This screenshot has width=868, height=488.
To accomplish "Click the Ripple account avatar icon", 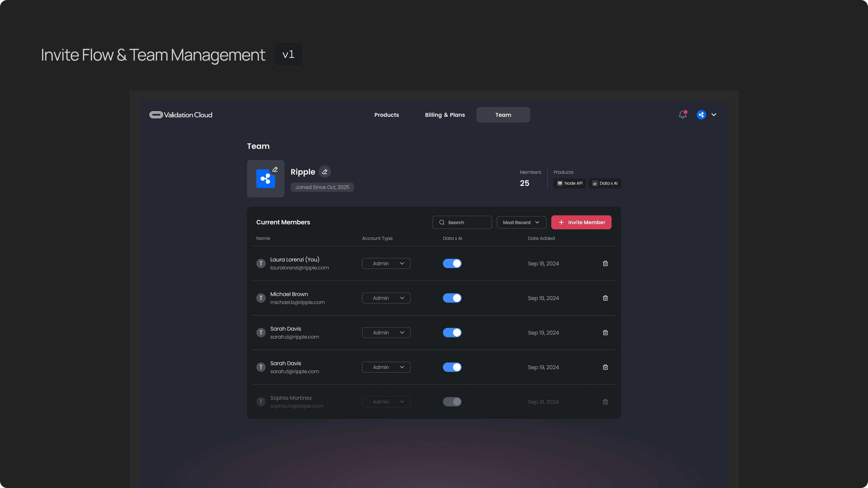I will (x=701, y=115).
